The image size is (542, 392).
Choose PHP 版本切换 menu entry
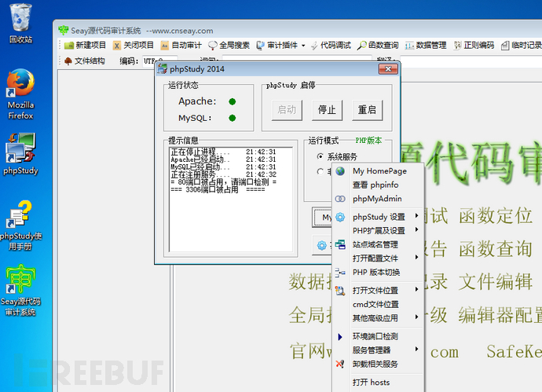(x=378, y=273)
